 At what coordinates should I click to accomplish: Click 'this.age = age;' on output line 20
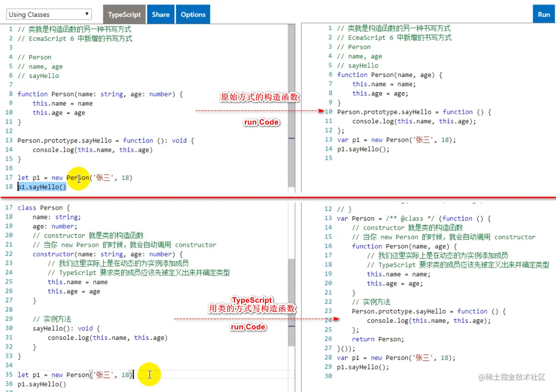pyautogui.click(x=395, y=283)
